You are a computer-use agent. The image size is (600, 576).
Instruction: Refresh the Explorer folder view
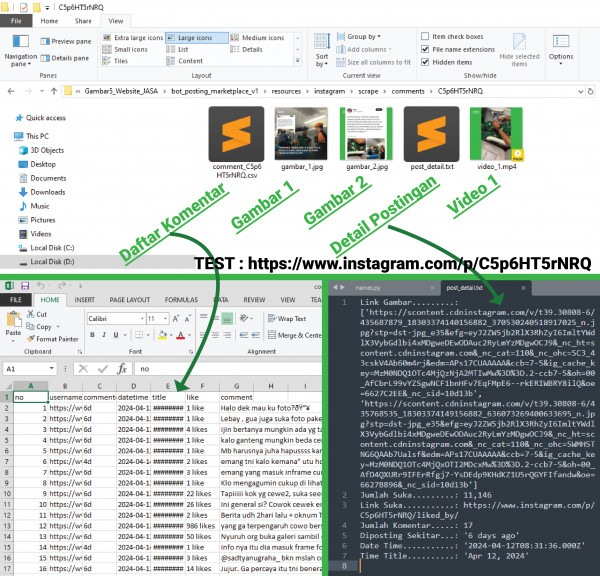tap(591, 91)
